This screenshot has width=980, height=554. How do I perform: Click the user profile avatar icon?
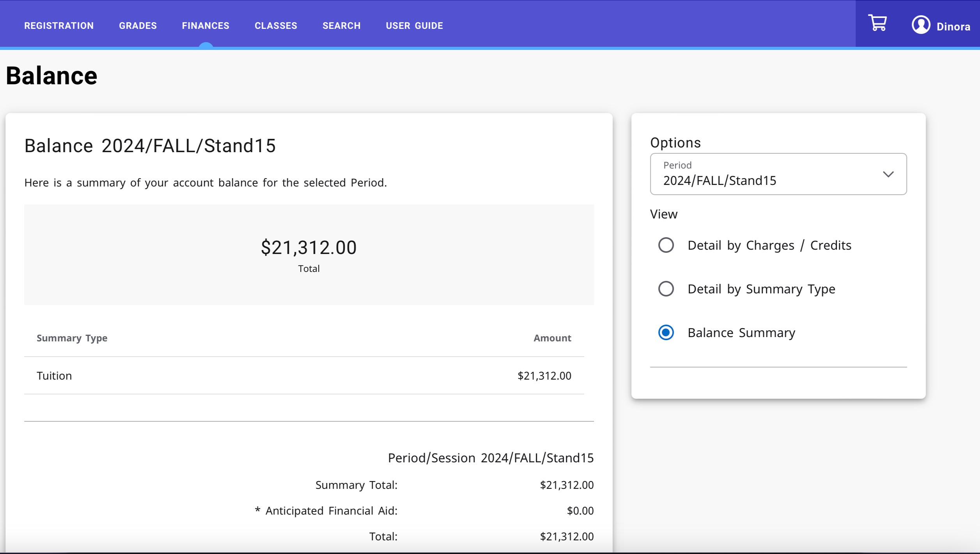click(x=921, y=25)
